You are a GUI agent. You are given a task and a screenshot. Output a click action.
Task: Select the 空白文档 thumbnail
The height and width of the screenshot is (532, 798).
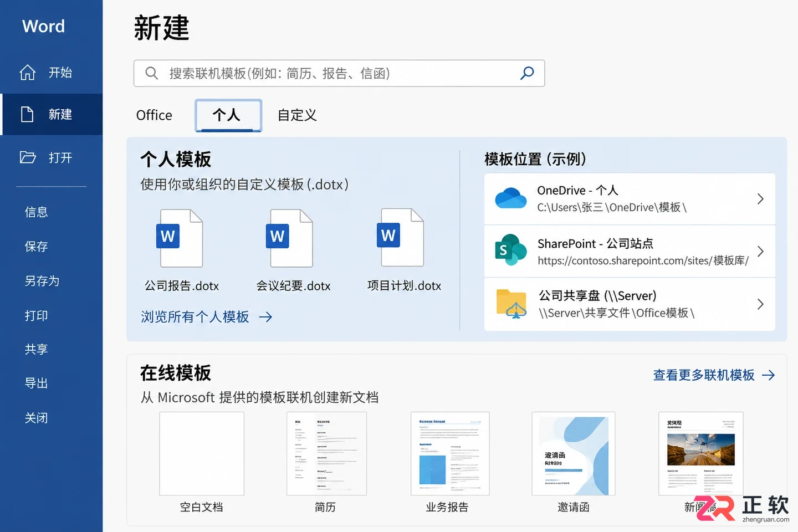tap(202, 453)
